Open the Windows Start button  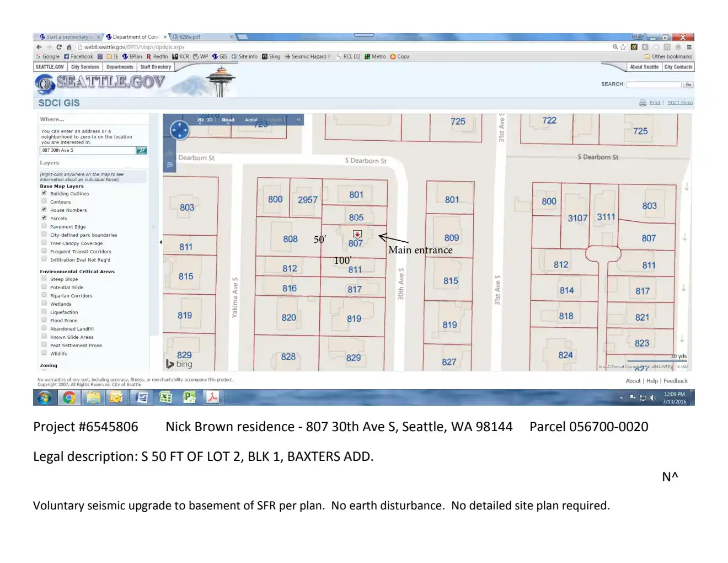tap(45, 397)
